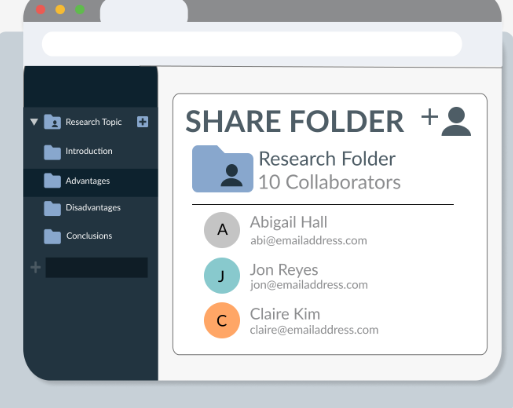Select the Advantages folder row

[x=91, y=183]
